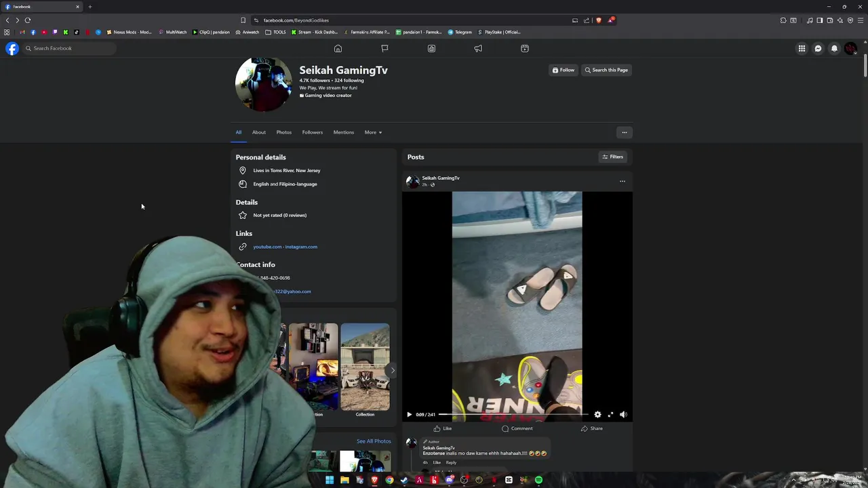This screenshot has height=488, width=868.
Task: Click the Search Facebook input field
Action: (x=69, y=48)
